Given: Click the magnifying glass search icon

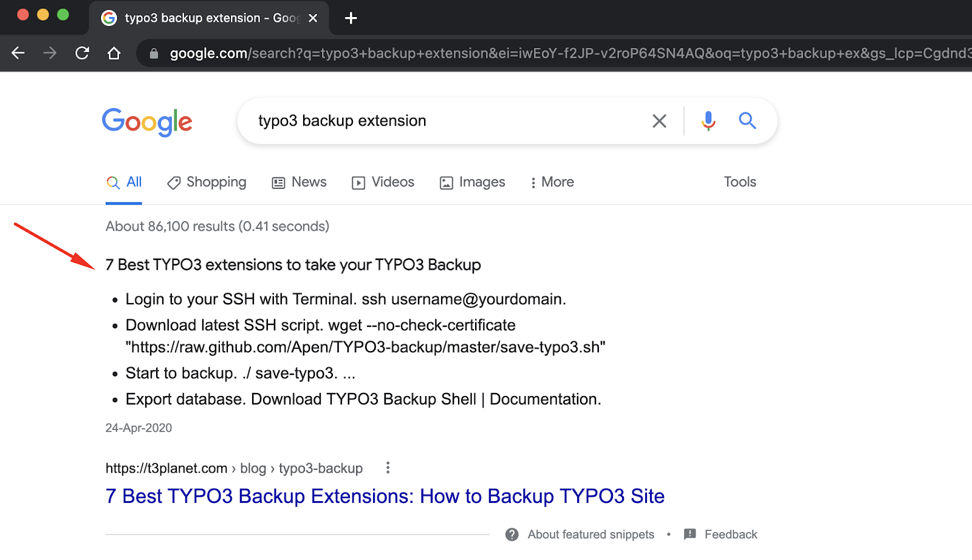Looking at the screenshot, I should 747,121.
